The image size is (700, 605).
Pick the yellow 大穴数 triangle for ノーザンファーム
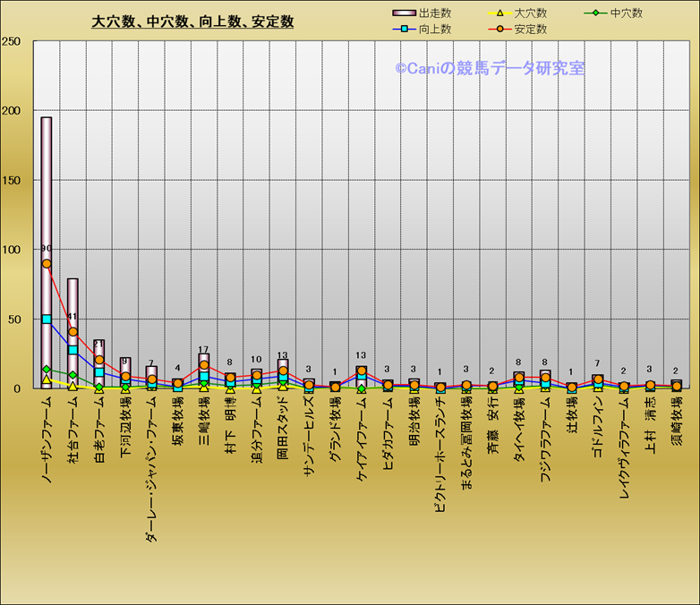(47, 379)
